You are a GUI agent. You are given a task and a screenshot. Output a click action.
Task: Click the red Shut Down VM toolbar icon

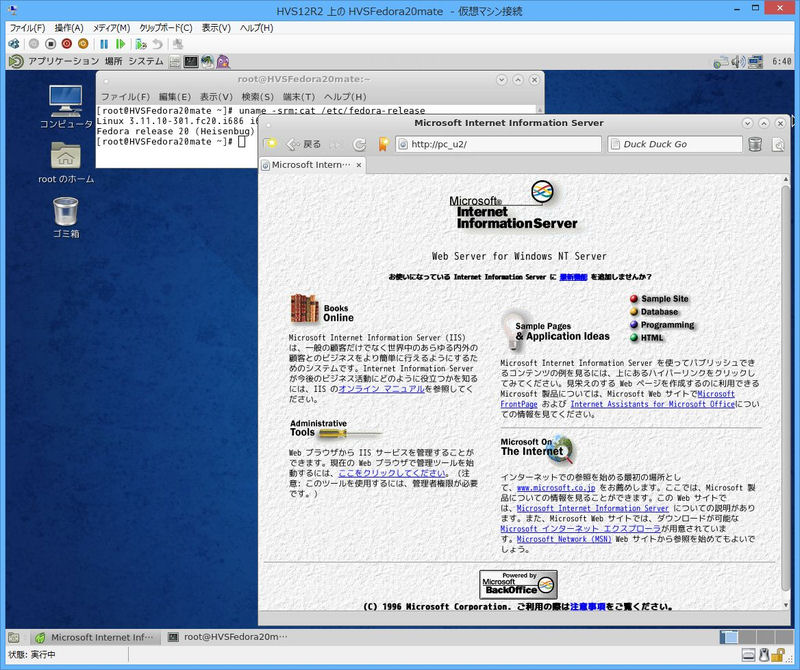[66, 44]
